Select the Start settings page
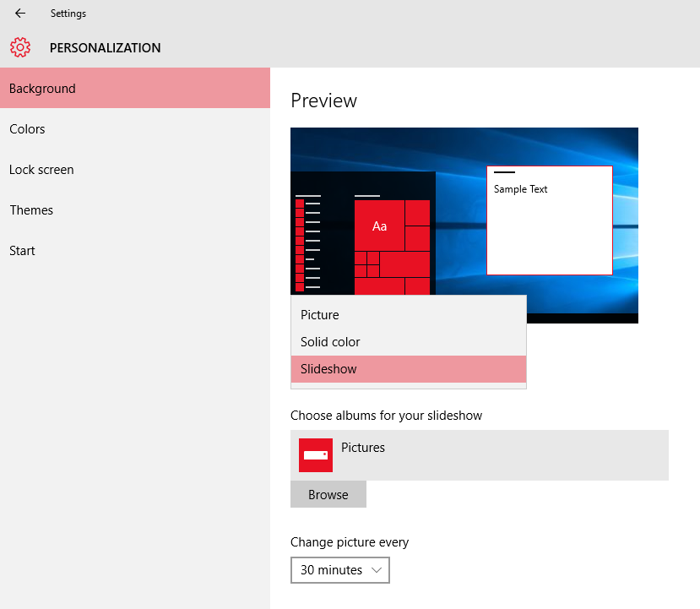This screenshot has width=700, height=609. (x=22, y=251)
